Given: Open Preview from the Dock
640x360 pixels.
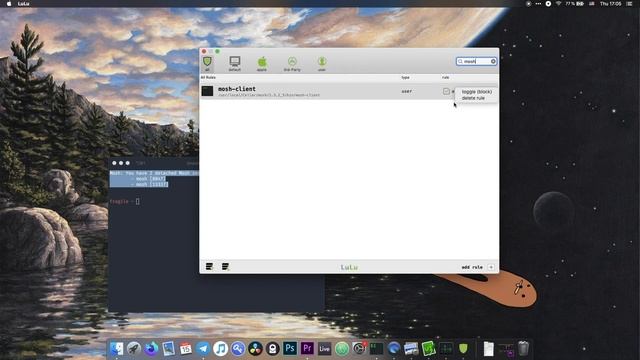Looking at the screenshot, I should [x=168, y=349].
